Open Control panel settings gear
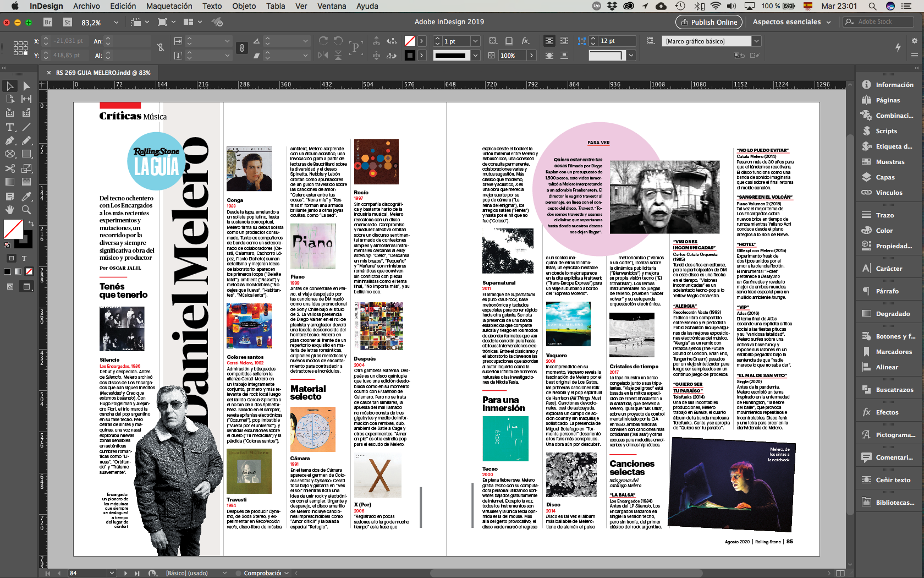The image size is (924, 578). 914,41
